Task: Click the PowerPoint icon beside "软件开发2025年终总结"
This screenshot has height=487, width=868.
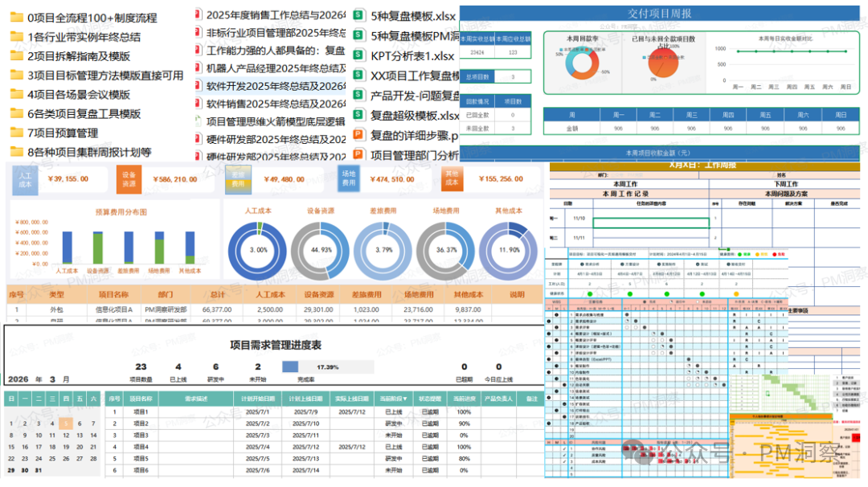Action: 198,85
